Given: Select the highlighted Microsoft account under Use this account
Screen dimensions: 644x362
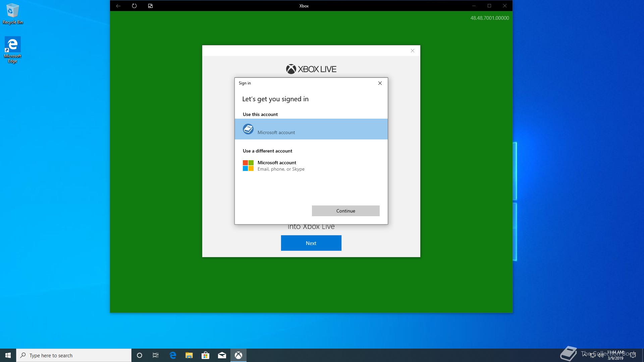Looking at the screenshot, I should (311, 129).
